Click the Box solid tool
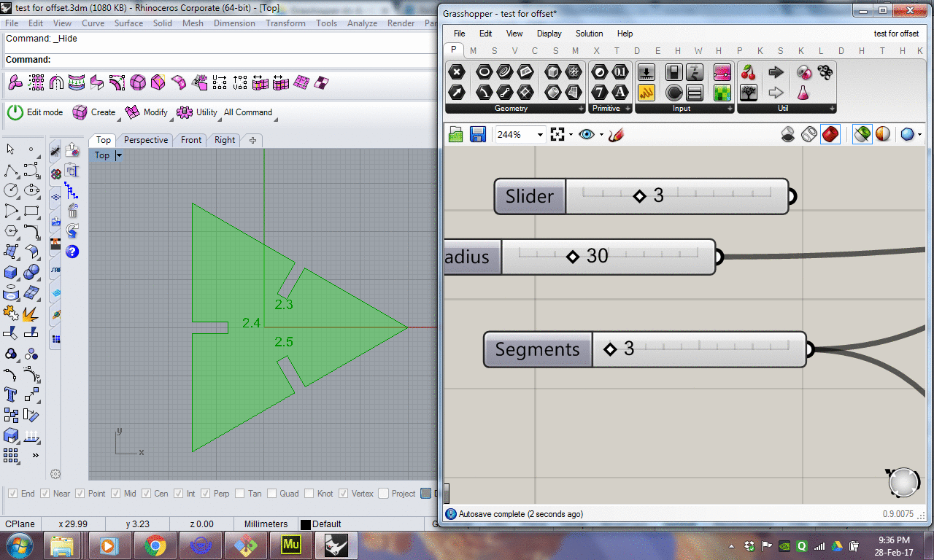The height and width of the screenshot is (560, 934). (11, 273)
